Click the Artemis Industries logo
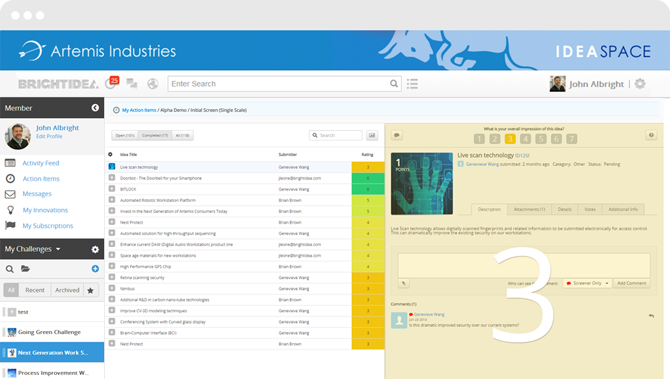The image size is (670, 379). click(97, 51)
